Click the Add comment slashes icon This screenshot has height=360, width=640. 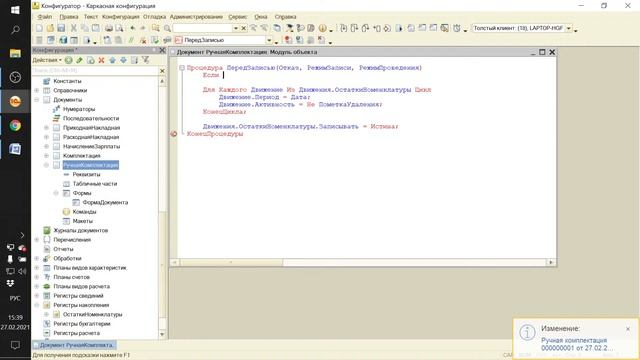click(131, 40)
